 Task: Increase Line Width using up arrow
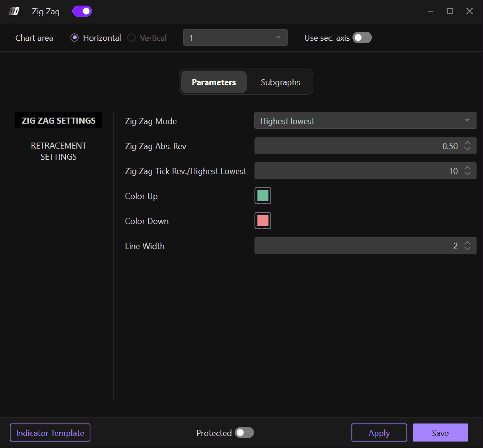click(467, 243)
